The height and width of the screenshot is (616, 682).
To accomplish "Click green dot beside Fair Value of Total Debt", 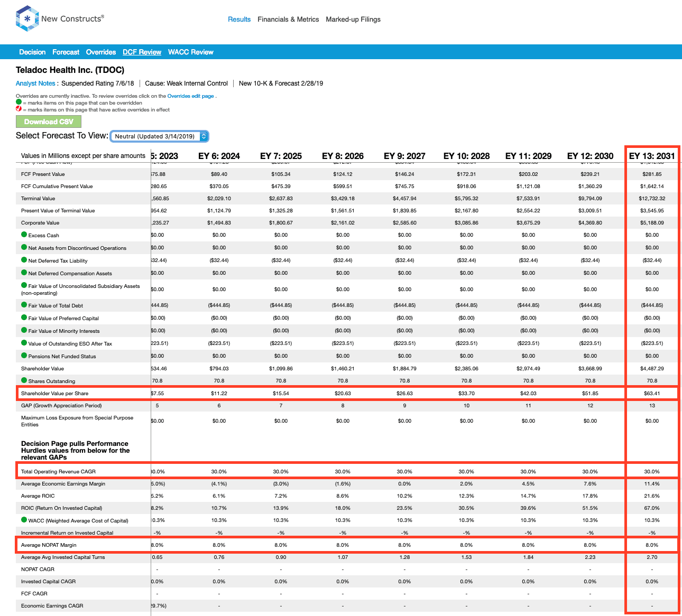I will point(24,305).
